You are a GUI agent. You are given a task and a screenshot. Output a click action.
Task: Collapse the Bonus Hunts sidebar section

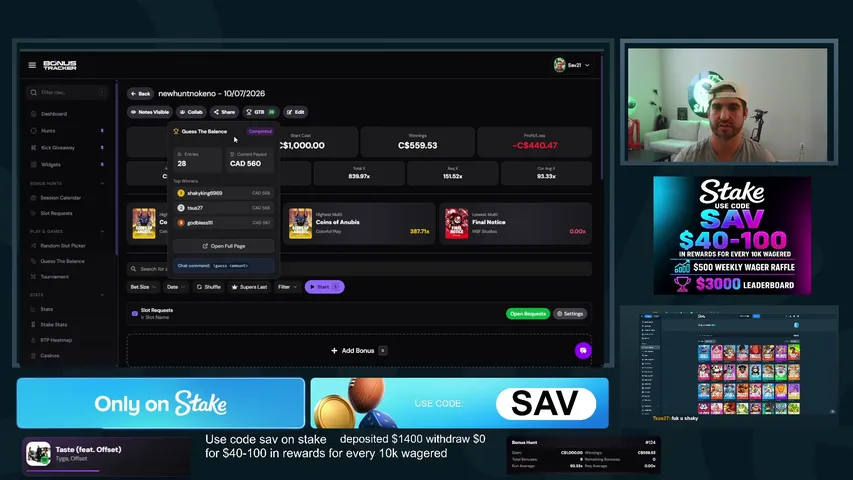(x=102, y=183)
